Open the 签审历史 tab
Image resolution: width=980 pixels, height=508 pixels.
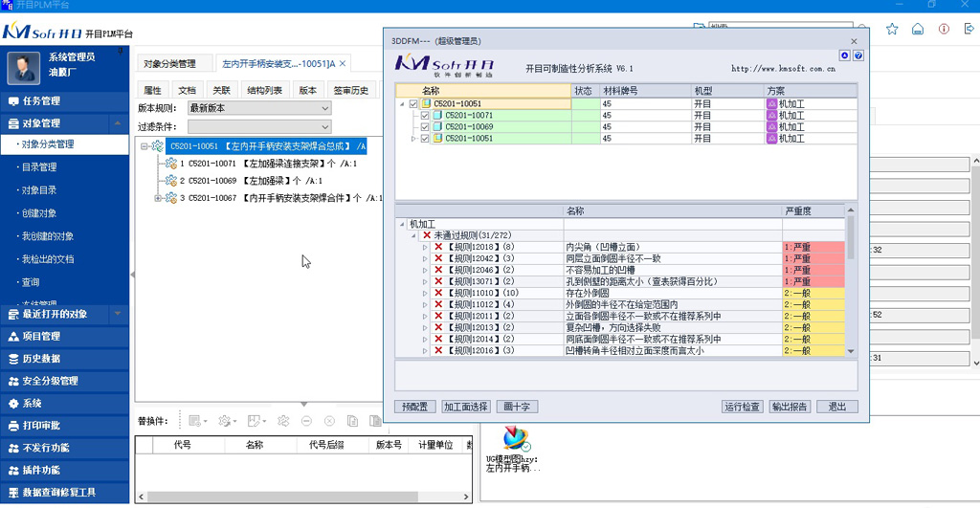pos(350,91)
